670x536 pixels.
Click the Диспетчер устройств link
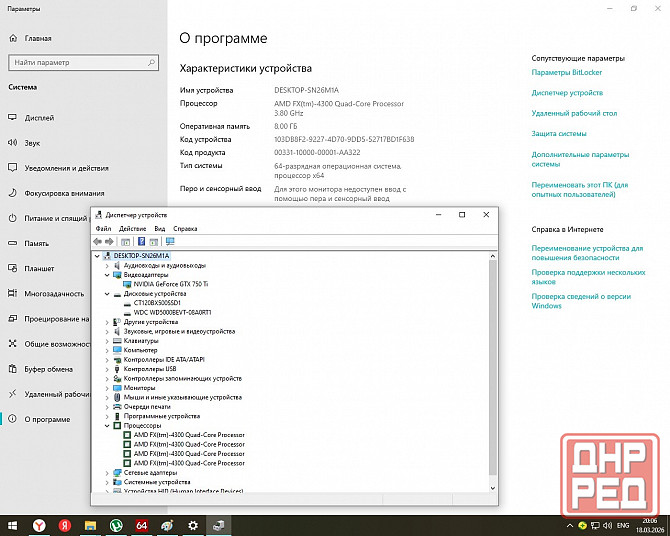tap(567, 93)
